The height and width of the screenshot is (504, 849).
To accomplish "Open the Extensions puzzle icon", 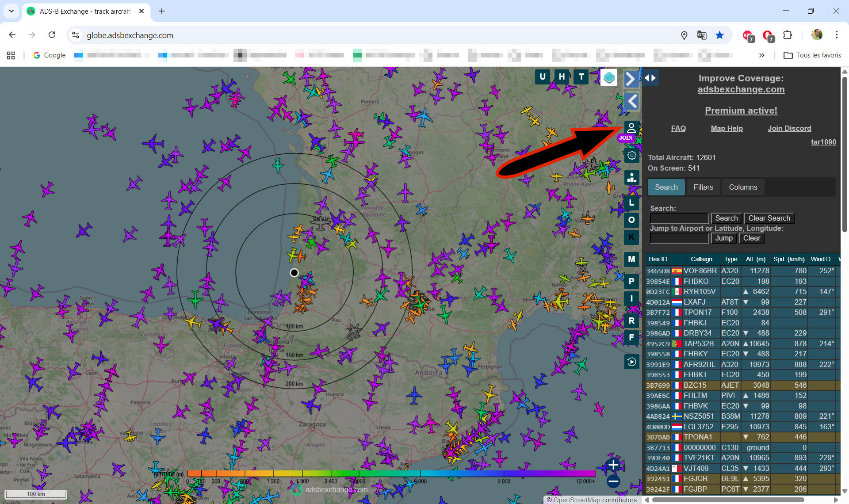I will click(x=788, y=35).
